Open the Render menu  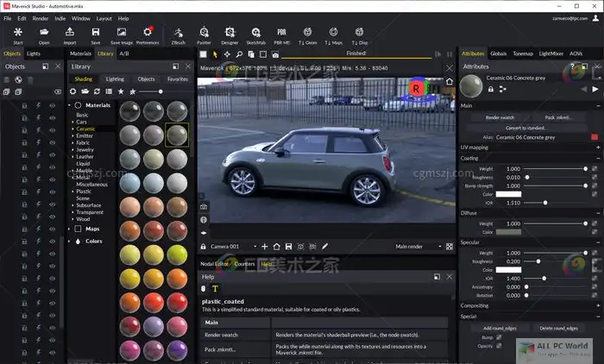pyautogui.click(x=41, y=18)
